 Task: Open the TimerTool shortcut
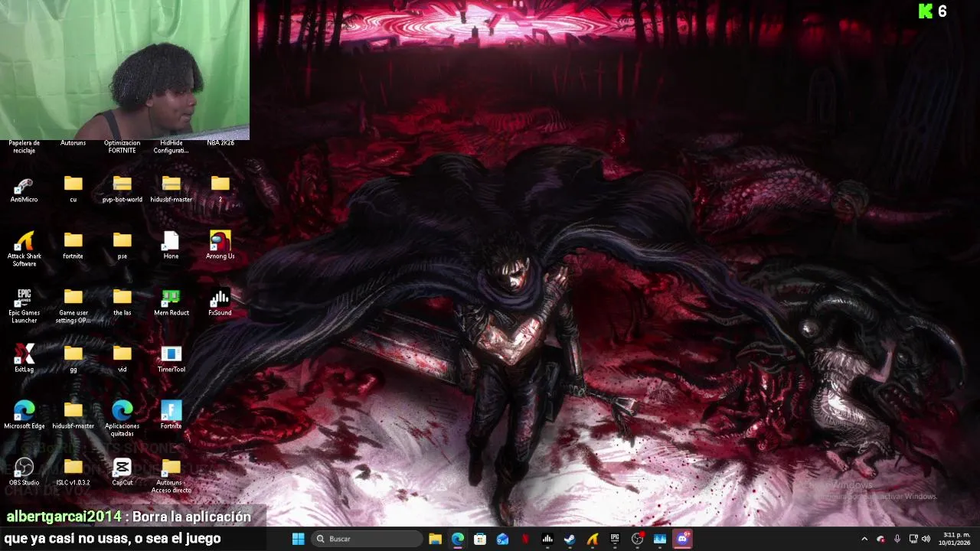(x=171, y=358)
